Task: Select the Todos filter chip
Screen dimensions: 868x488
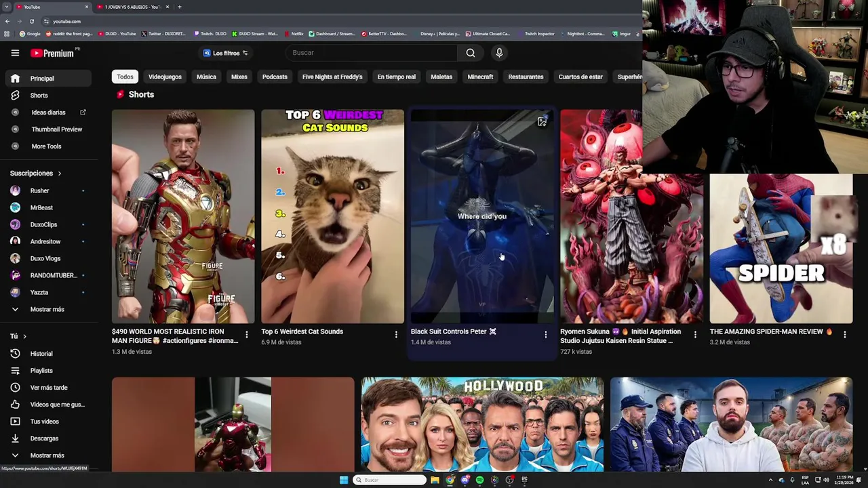Action: tap(125, 77)
